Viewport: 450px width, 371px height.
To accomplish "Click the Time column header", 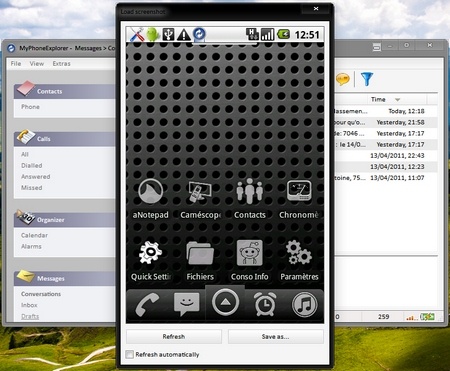I will [397, 99].
